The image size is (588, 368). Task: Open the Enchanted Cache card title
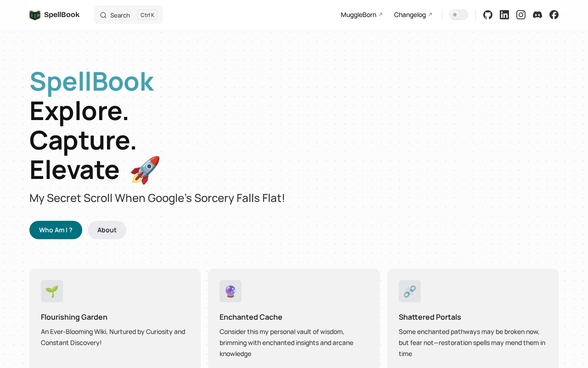pos(251,317)
